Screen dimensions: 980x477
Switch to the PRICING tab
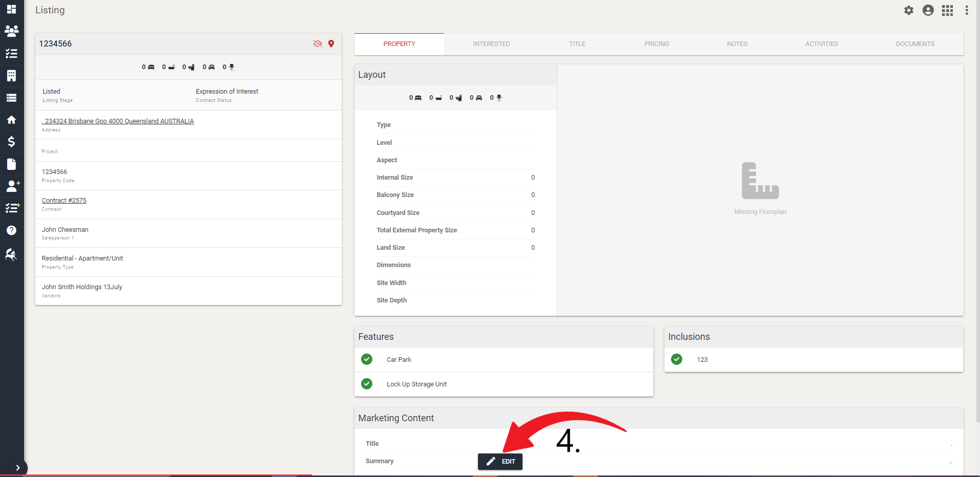click(656, 44)
